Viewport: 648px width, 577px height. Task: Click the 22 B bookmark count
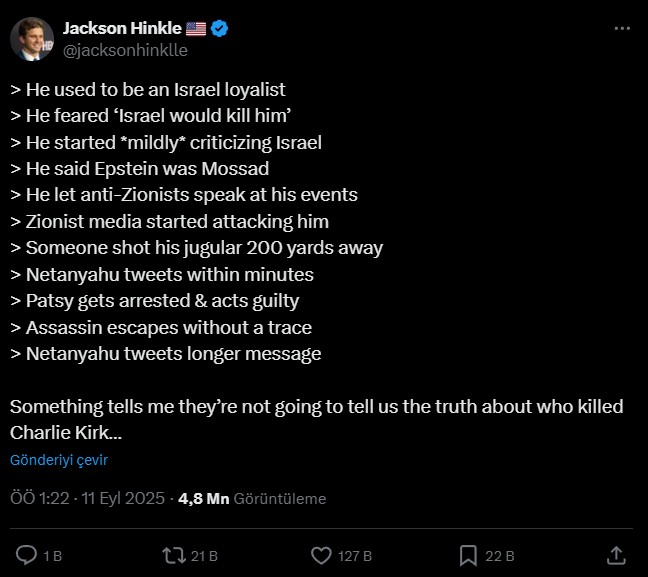500,556
